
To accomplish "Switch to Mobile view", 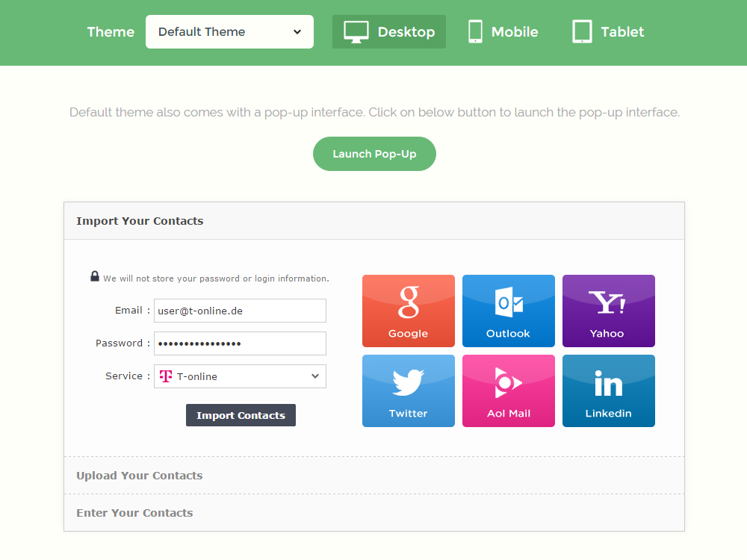I will (x=502, y=31).
